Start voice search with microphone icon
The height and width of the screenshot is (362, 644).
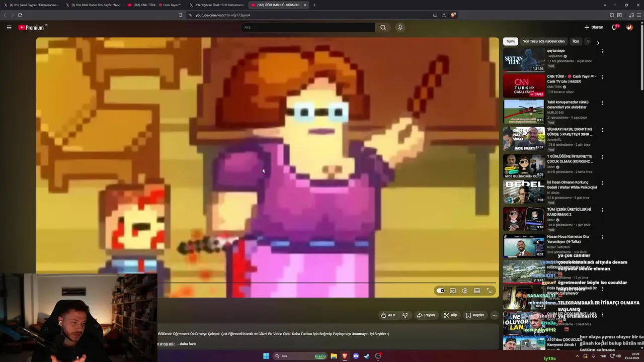(400, 28)
